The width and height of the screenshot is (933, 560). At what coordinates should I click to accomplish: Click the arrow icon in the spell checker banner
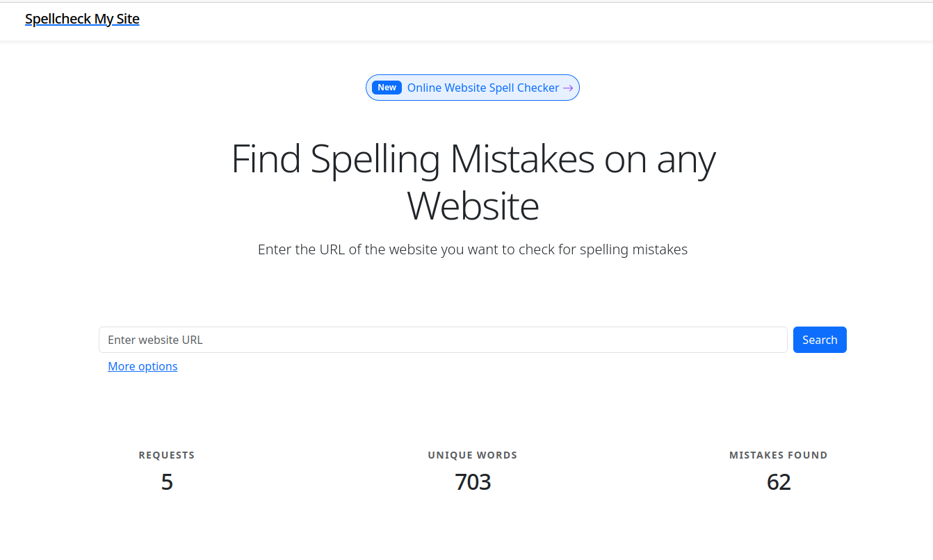[568, 88]
